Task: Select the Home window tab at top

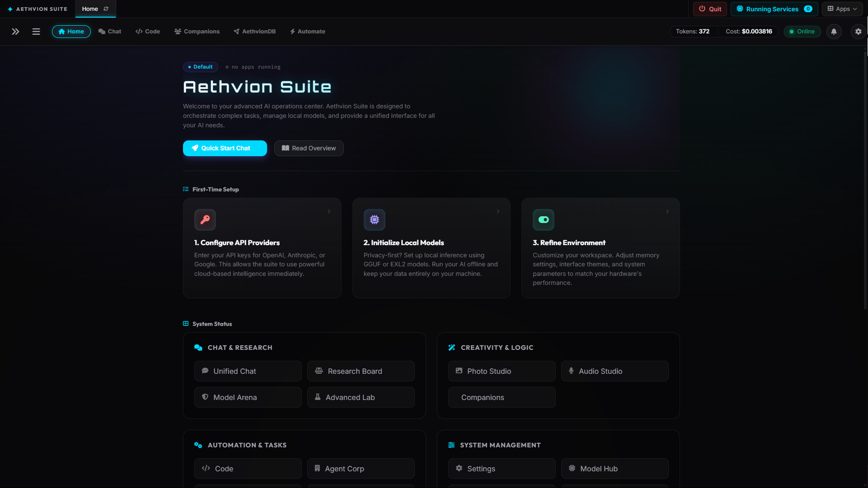Action: (x=95, y=9)
